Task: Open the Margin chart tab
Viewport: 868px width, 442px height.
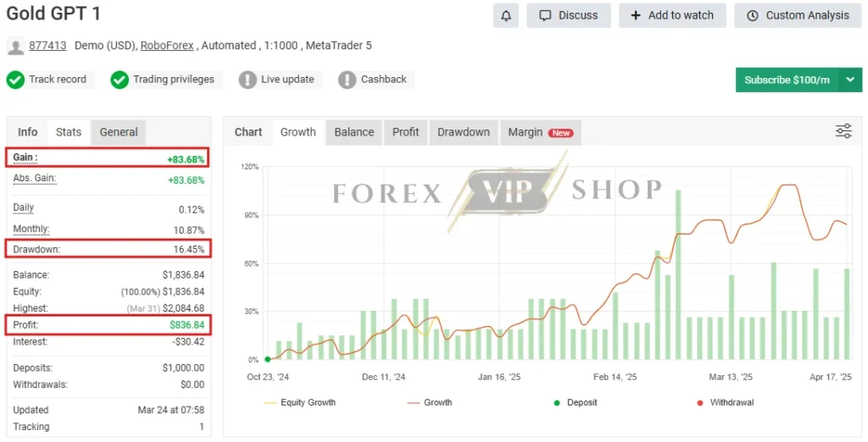Action: [x=540, y=132]
